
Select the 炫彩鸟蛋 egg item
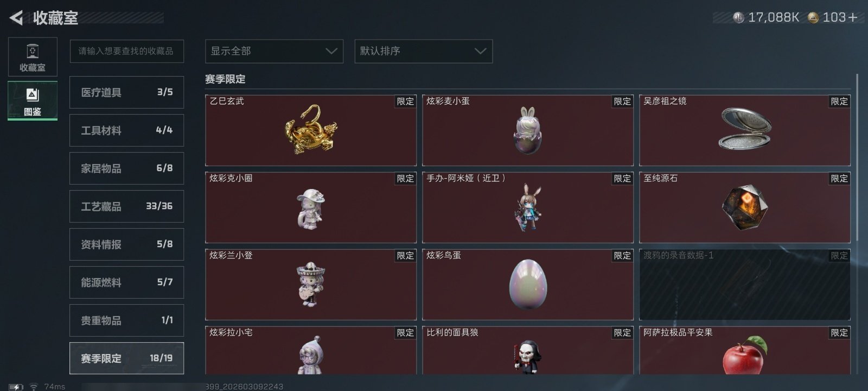528,285
